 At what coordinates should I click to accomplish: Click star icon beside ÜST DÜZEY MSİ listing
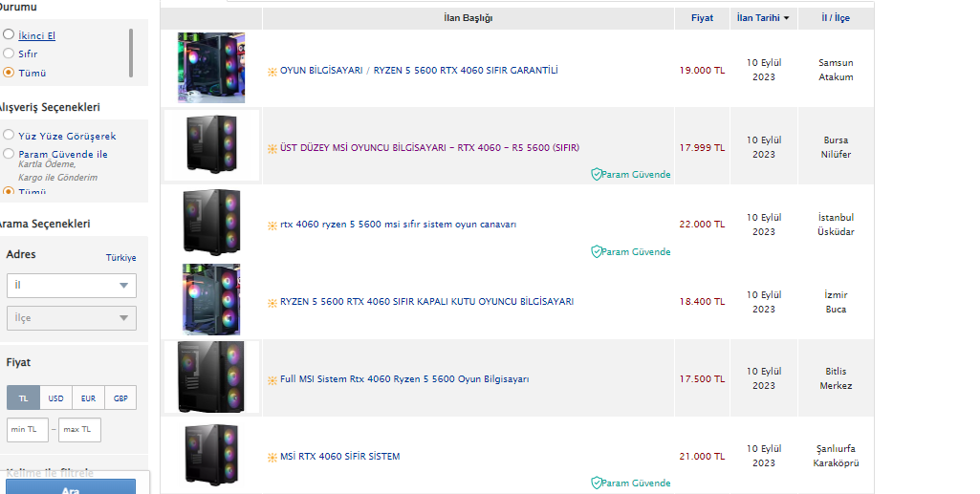(x=272, y=148)
